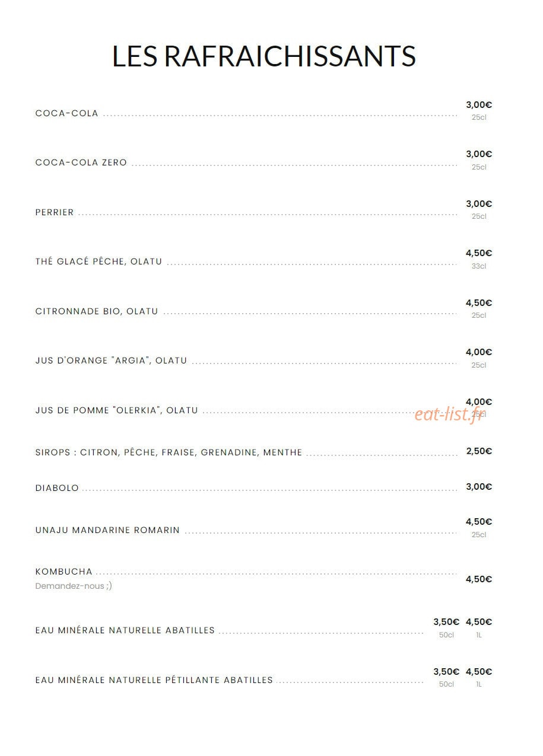The height and width of the screenshot is (756, 543).
Task: Click the Kombucha item
Action: 64,572
